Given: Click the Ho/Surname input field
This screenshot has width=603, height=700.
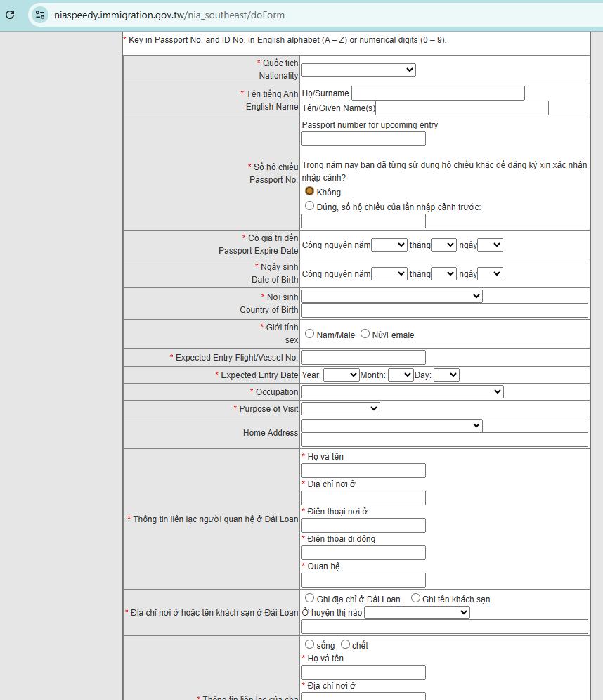Looking at the screenshot, I should (437, 93).
